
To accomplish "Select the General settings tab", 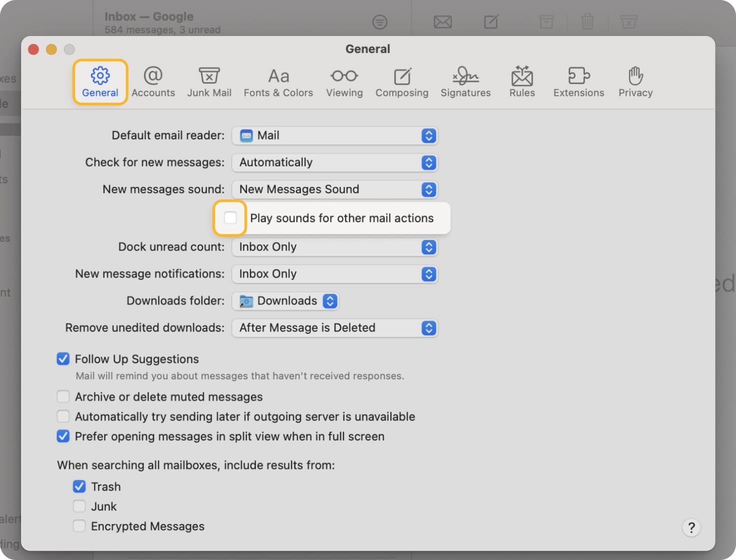I will pos(99,81).
